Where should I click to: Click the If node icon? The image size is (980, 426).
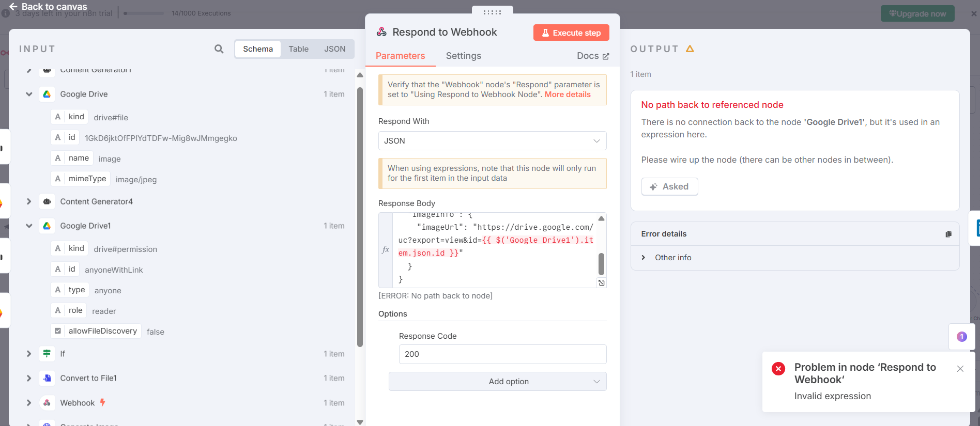pyautogui.click(x=47, y=354)
